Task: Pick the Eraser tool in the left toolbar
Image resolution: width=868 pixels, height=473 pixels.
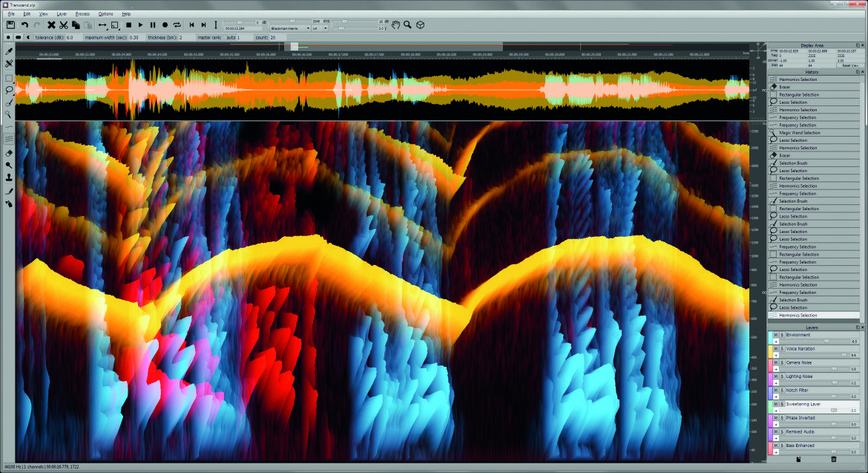Action: pyautogui.click(x=9, y=154)
